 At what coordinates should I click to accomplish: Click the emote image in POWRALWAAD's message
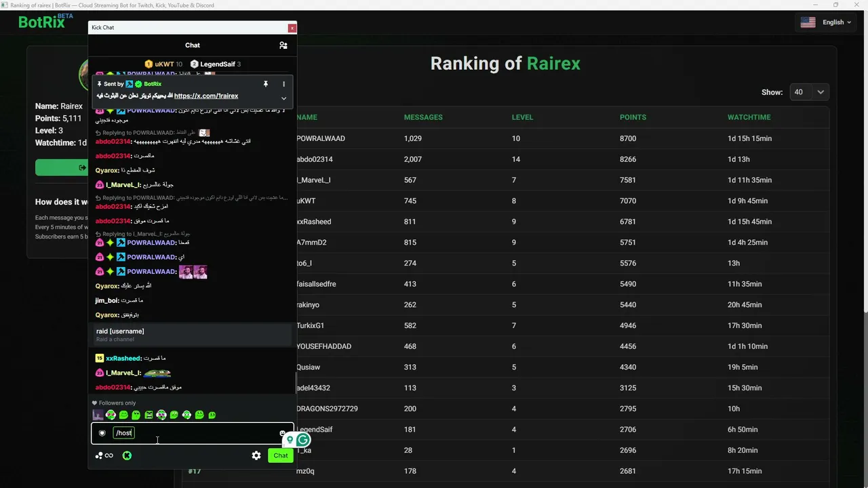click(x=193, y=272)
